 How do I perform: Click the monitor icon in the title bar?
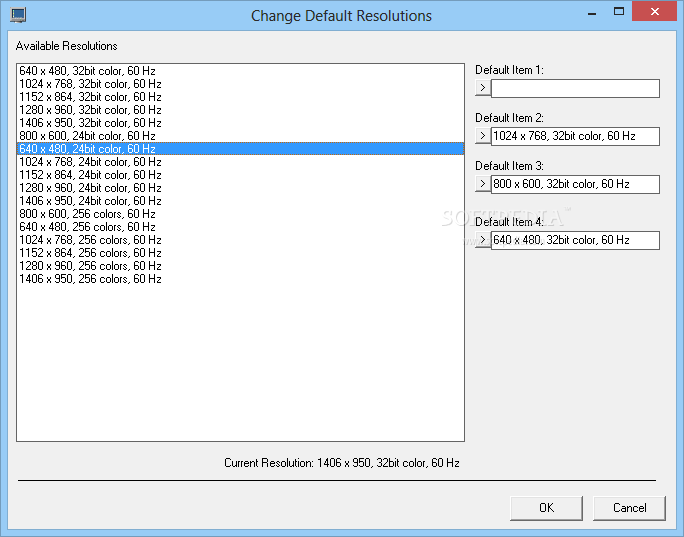[18, 15]
